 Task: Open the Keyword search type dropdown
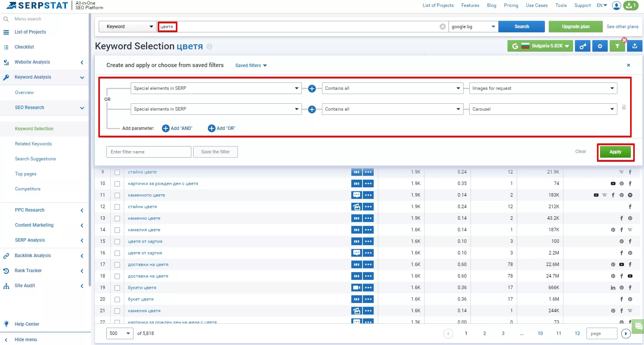pos(128,27)
